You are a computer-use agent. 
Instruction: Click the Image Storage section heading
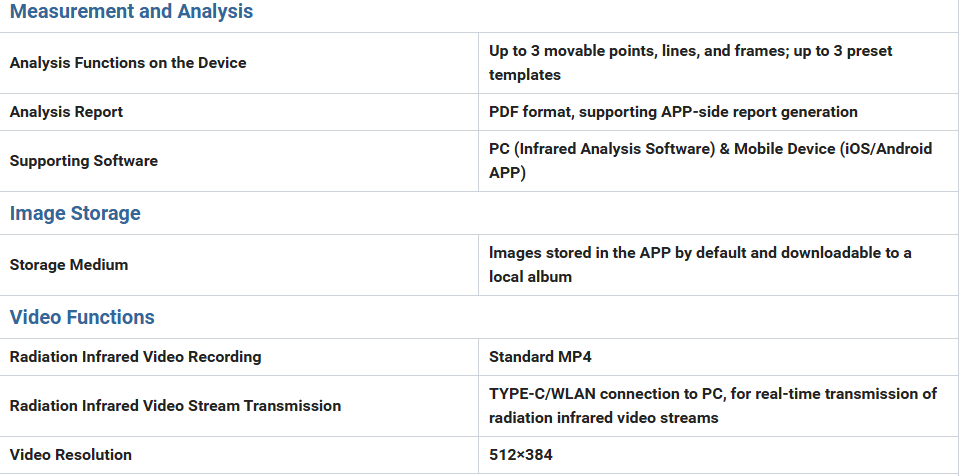coord(75,214)
